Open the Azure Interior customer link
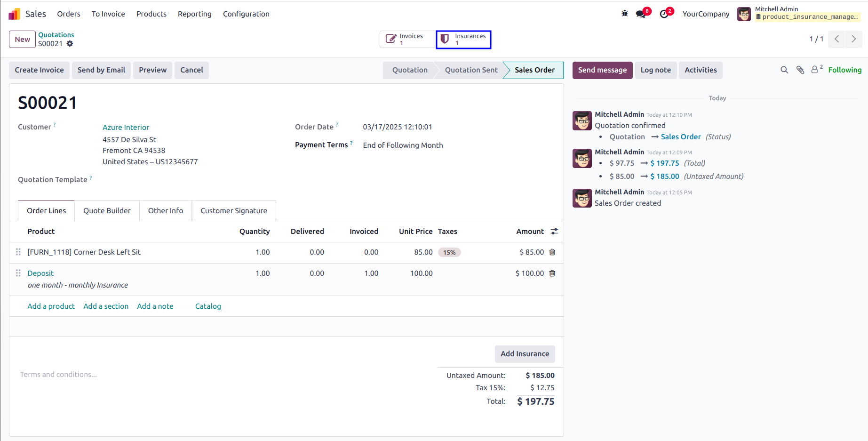Viewport: 868px width, 441px height. coord(126,128)
